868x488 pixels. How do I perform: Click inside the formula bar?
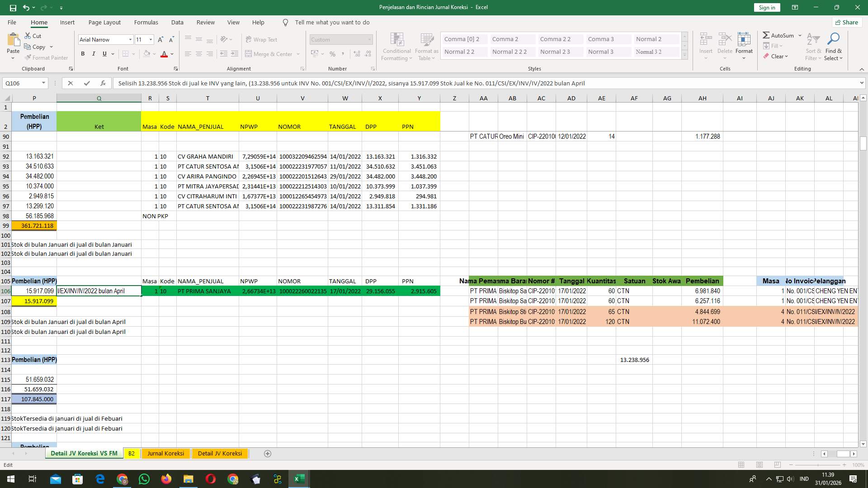pyautogui.click(x=316, y=83)
